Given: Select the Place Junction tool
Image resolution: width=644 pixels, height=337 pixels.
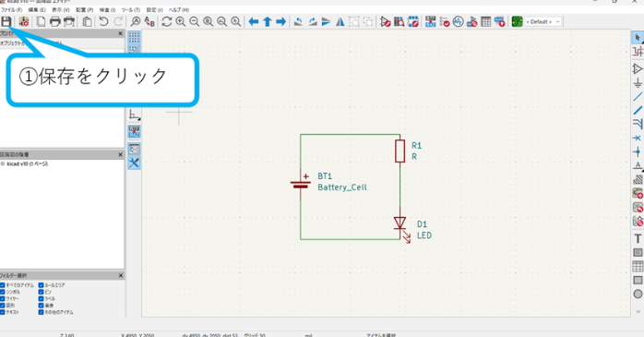Looking at the screenshot, I should (x=638, y=152).
